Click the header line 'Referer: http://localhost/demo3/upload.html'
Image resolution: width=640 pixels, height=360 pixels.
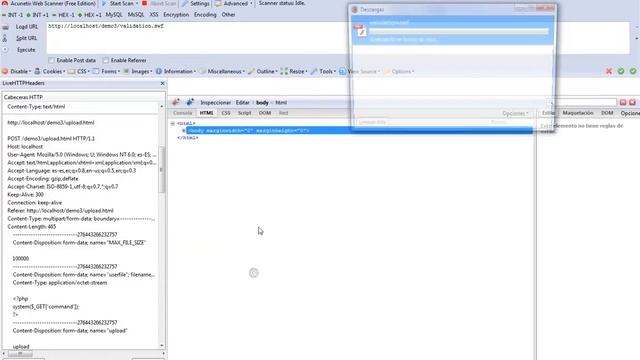[60, 211]
